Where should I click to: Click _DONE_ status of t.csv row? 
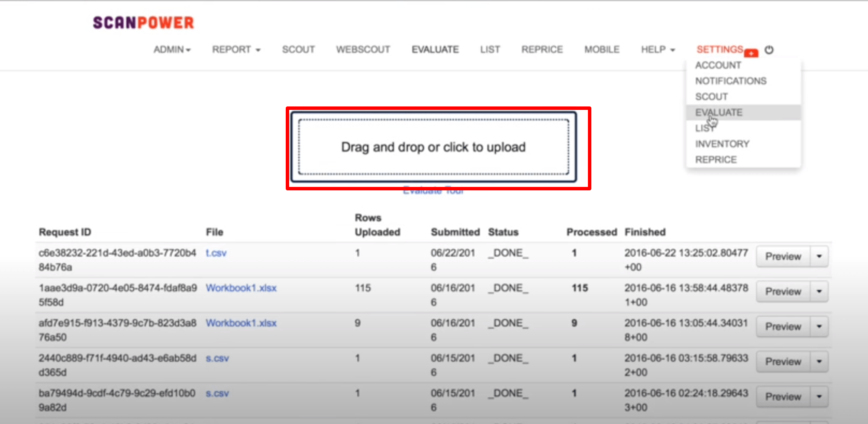click(x=508, y=253)
